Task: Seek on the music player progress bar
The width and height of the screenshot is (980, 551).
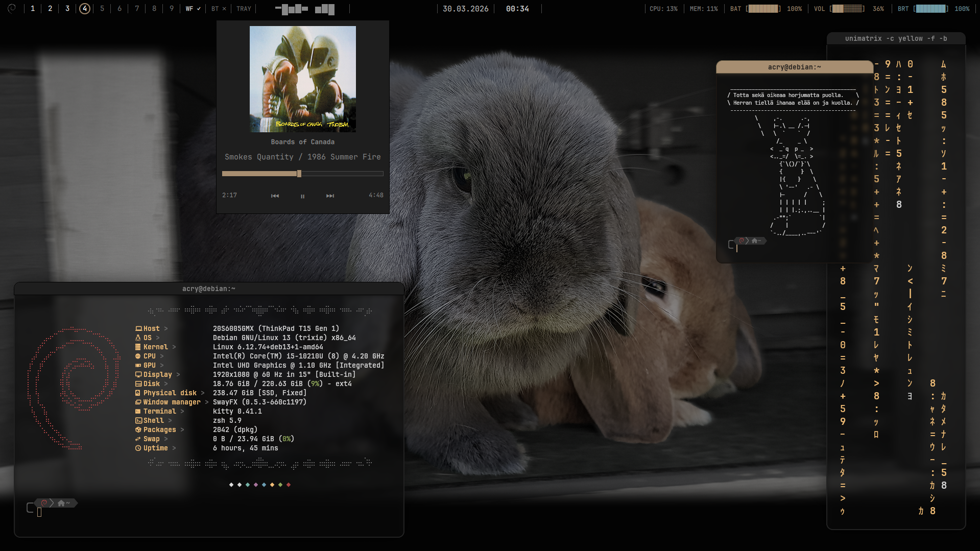Action: tap(303, 174)
